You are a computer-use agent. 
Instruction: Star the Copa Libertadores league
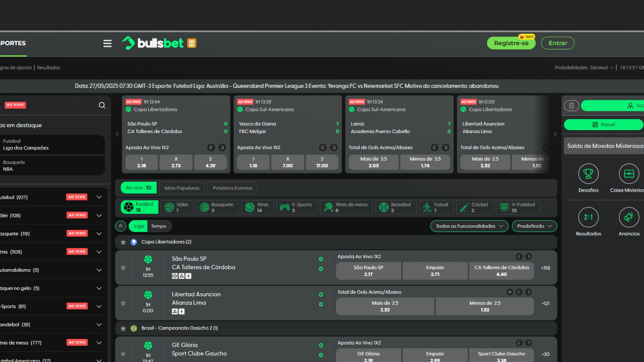click(123, 242)
